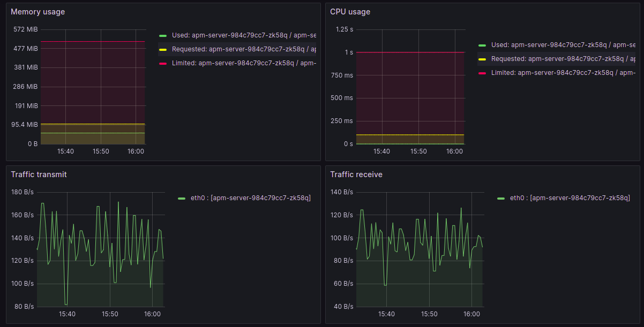Open the Traffic receive panel title menu
Viewport: 644px width, 327px height.
click(356, 174)
